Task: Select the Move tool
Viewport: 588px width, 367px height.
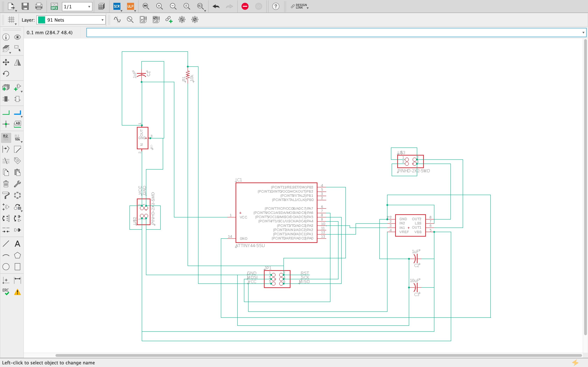Action: pyautogui.click(x=6, y=62)
